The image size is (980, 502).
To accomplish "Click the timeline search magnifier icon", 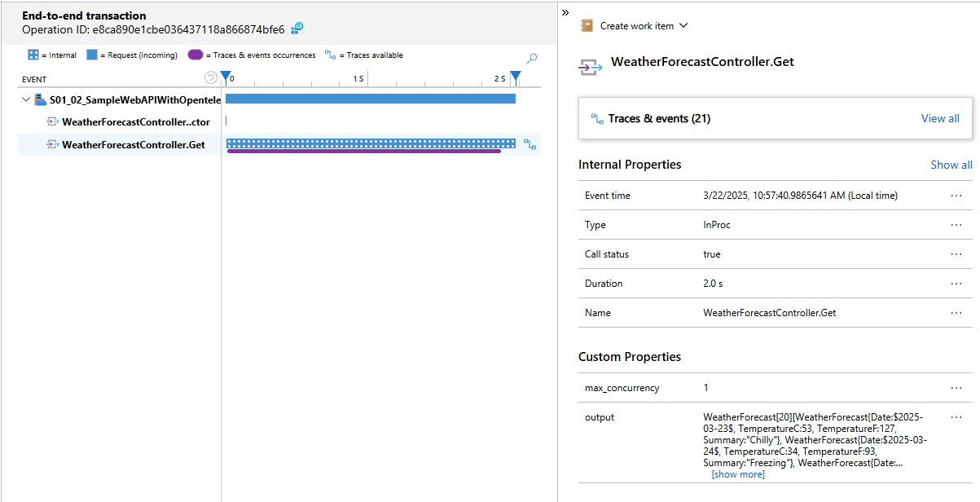I will (532, 59).
